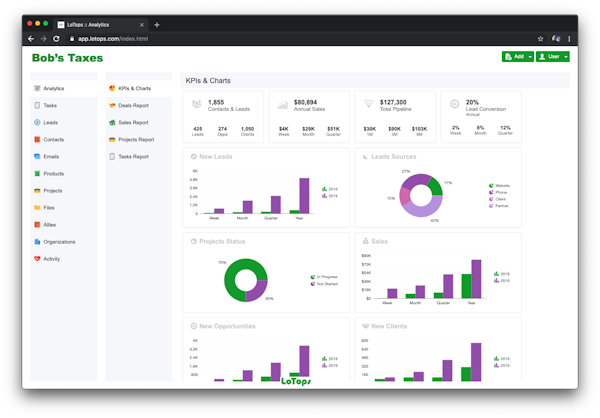The width and height of the screenshot is (600, 418).
Task: Open the User dropdown menu
Action: tap(553, 57)
